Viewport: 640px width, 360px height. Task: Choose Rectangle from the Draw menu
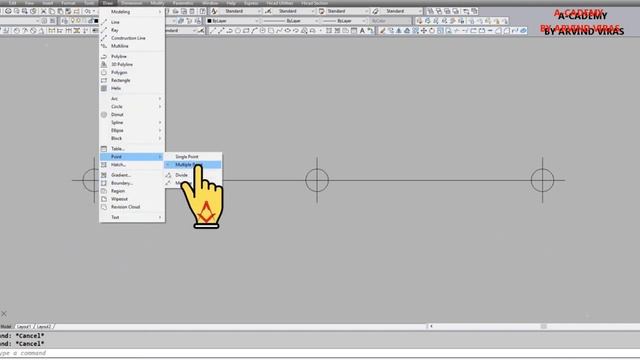(132, 80)
